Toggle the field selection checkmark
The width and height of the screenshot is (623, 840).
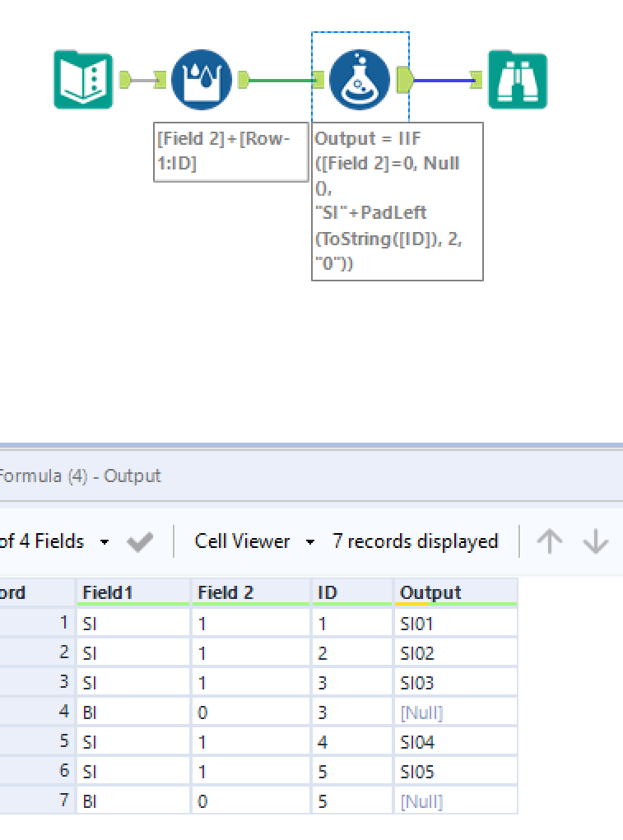140,541
